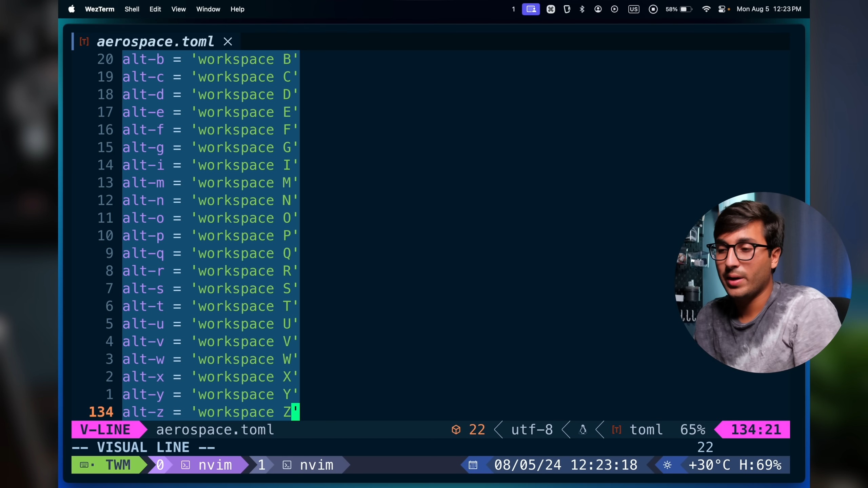Click the screen recording stop indicator
868x488 pixels.
coord(653,9)
